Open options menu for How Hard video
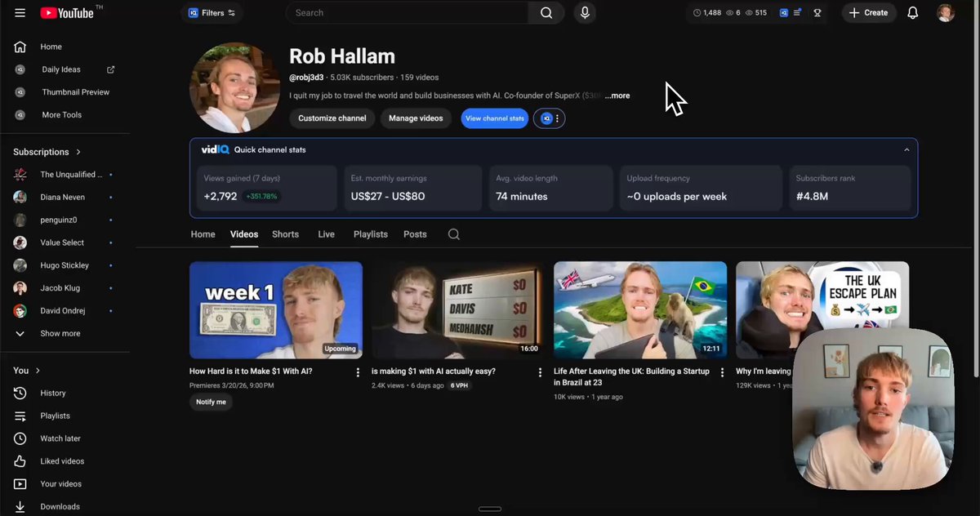 358,372
